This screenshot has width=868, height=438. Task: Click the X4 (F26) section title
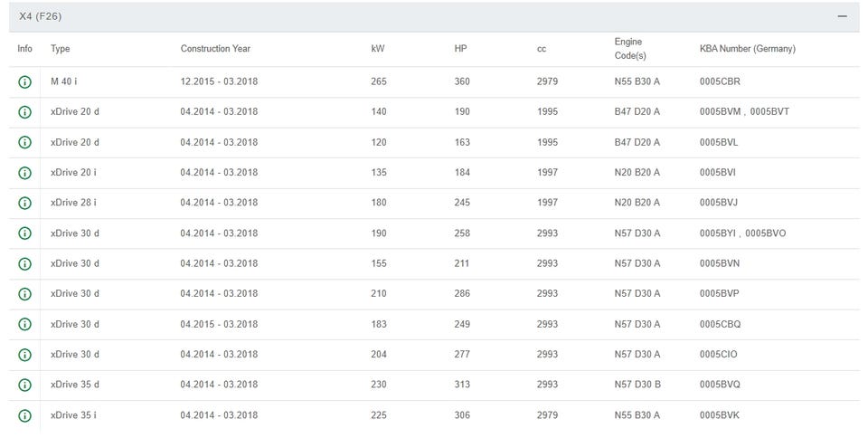(41, 16)
